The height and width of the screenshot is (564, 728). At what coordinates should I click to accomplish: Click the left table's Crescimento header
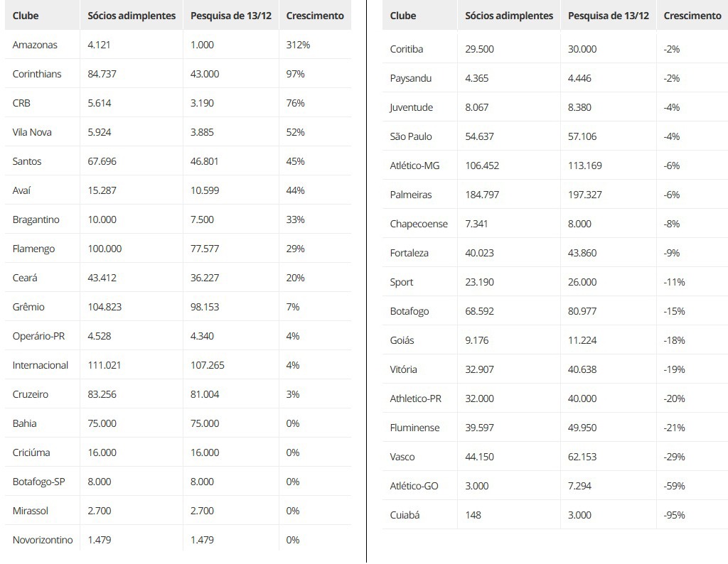(315, 16)
